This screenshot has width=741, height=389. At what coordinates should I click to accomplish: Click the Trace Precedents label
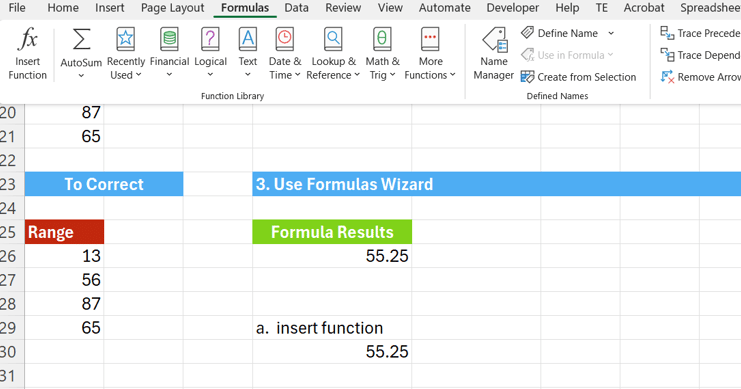[709, 33]
